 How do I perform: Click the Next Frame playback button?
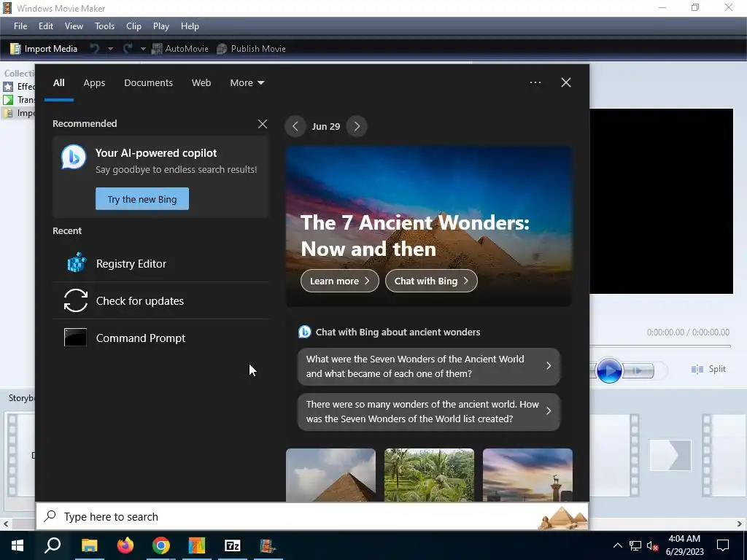click(x=638, y=370)
